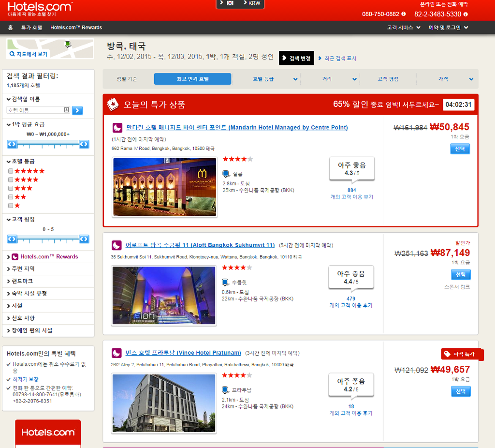This screenshot has width=495, height=448.
Task: Open Hotels.com Rewards in navigation bar
Action: 76,28
